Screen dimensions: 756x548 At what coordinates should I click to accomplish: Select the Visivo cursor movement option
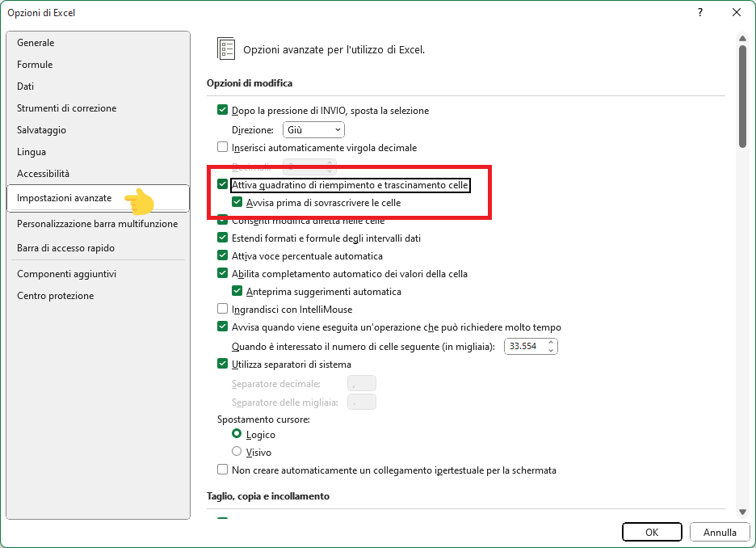point(236,452)
